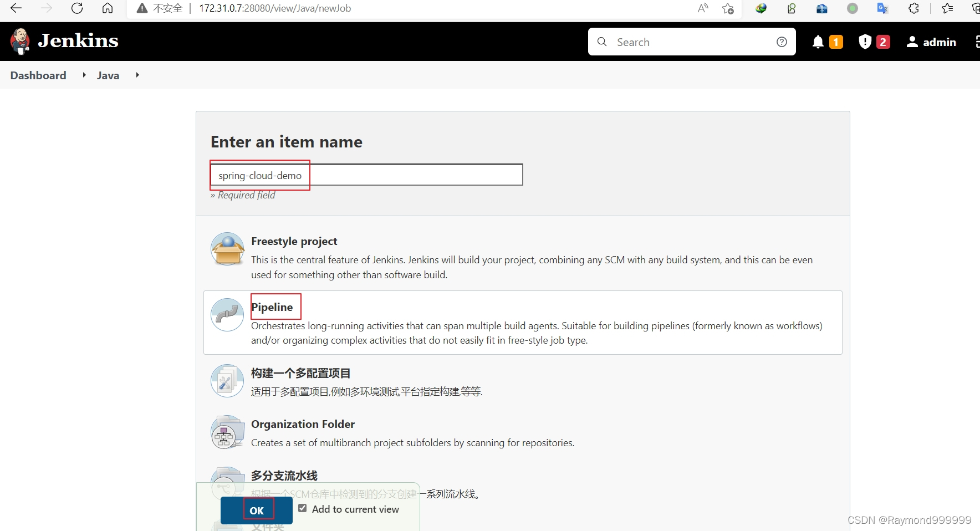Open Jenkins wordmark home link
Image resolution: width=980 pixels, height=531 pixels.
point(78,41)
